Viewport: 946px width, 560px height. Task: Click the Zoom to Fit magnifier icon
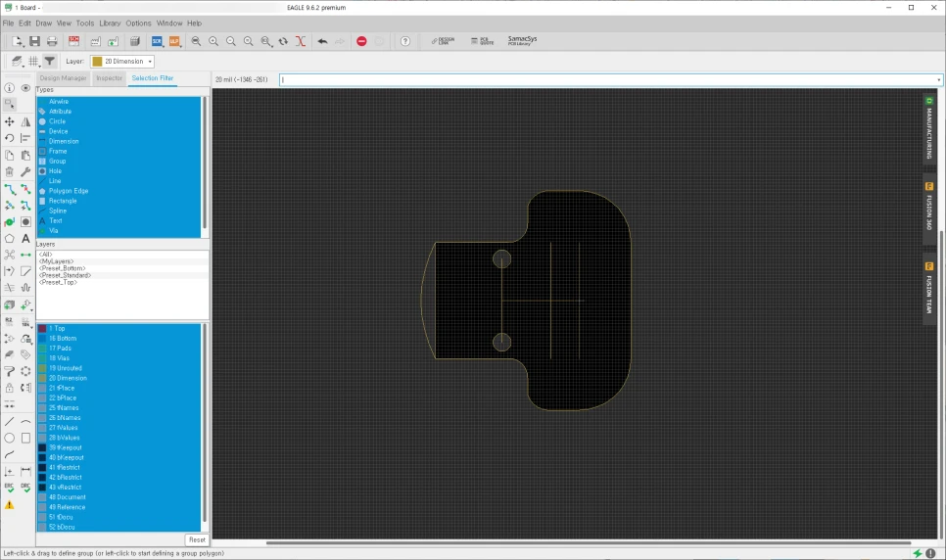pos(196,41)
